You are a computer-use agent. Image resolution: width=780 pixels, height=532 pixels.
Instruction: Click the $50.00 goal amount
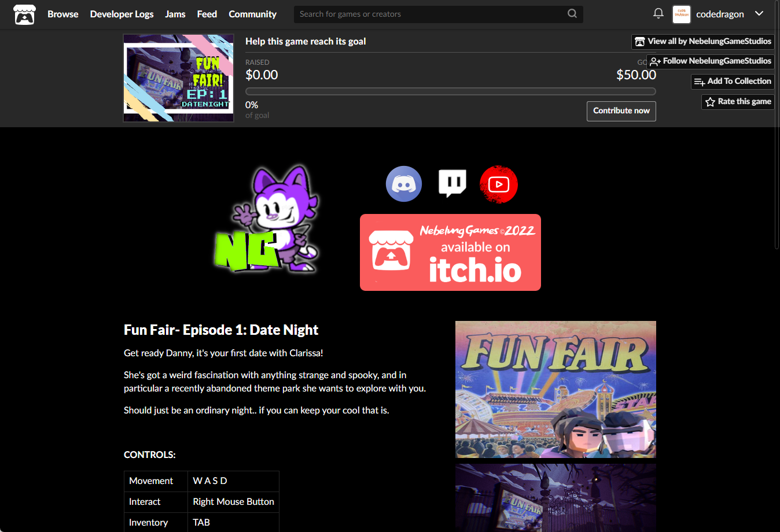pyautogui.click(x=636, y=75)
